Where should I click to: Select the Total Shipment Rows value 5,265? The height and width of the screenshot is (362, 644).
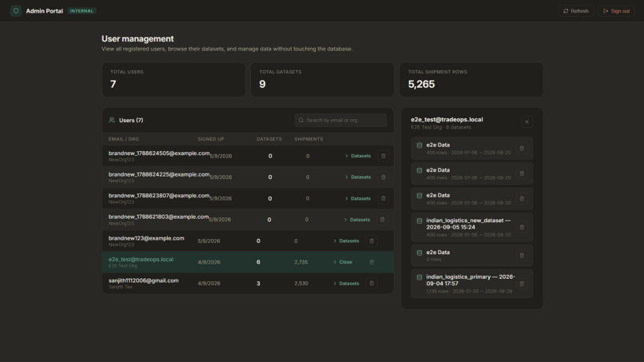[421, 84]
